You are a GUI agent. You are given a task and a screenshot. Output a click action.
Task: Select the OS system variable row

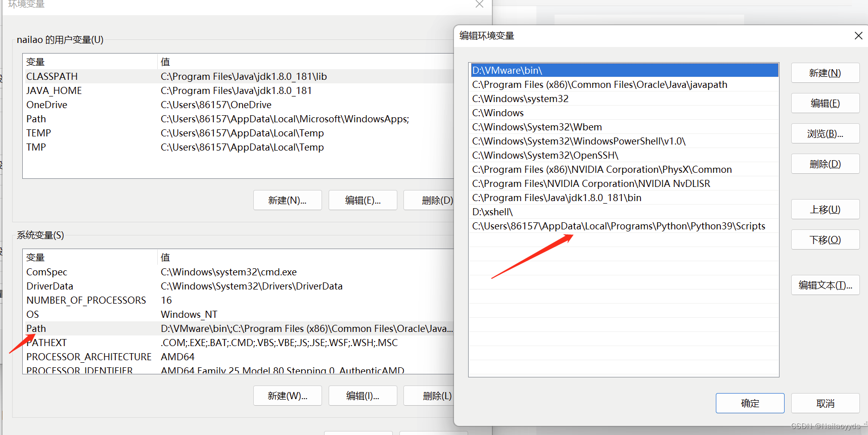click(x=239, y=314)
